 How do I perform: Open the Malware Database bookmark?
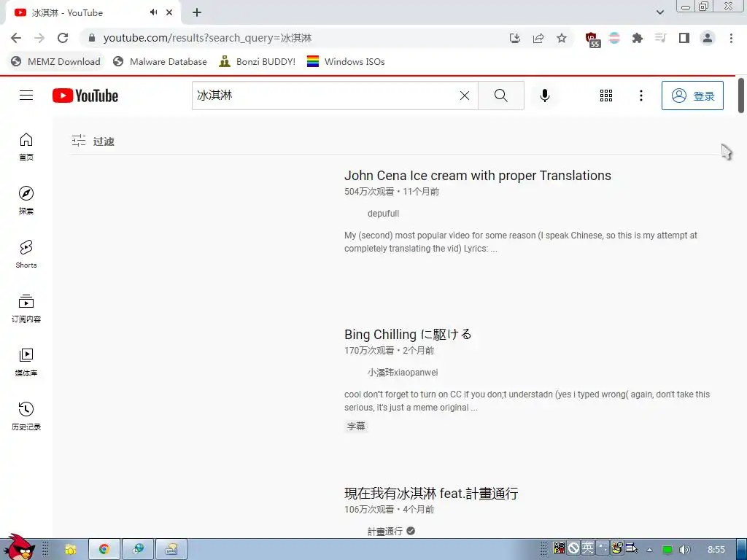click(x=160, y=61)
